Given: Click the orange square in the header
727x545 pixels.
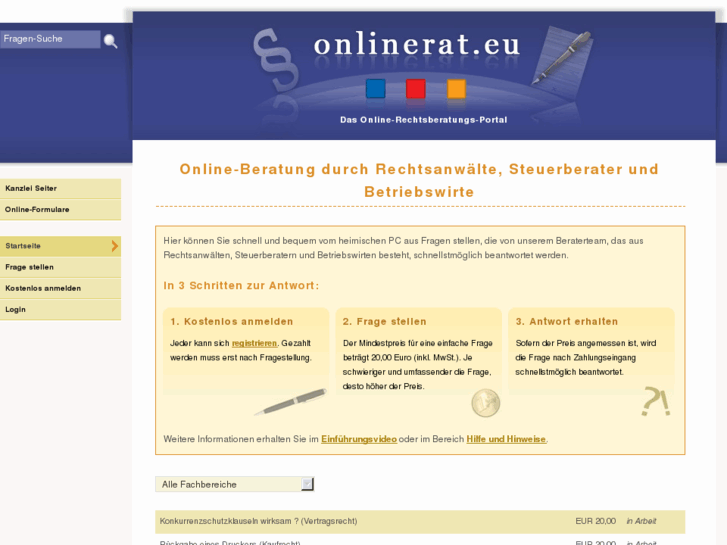Looking at the screenshot, I should [456, 89].
